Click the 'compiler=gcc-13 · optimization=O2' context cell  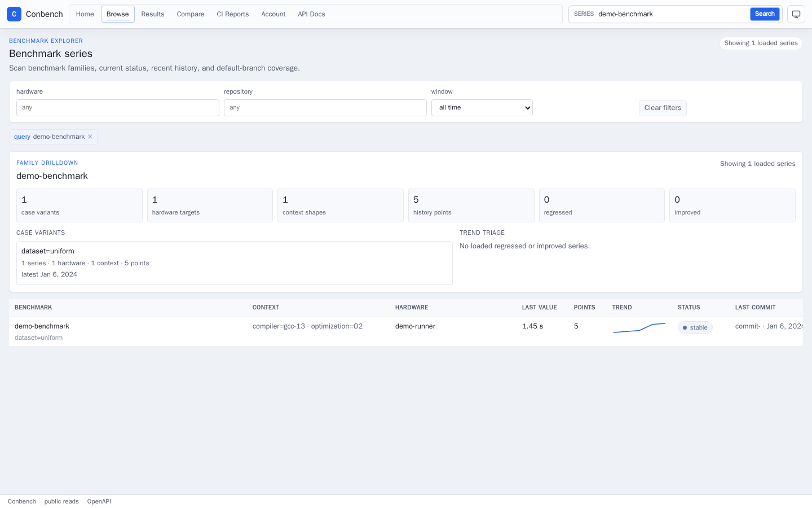coord(308,326)
